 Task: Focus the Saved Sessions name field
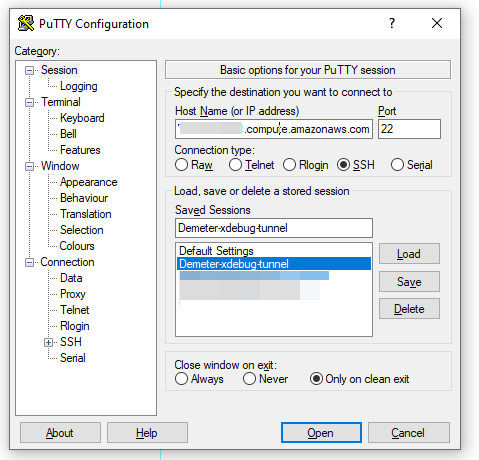tap(274, 228)
